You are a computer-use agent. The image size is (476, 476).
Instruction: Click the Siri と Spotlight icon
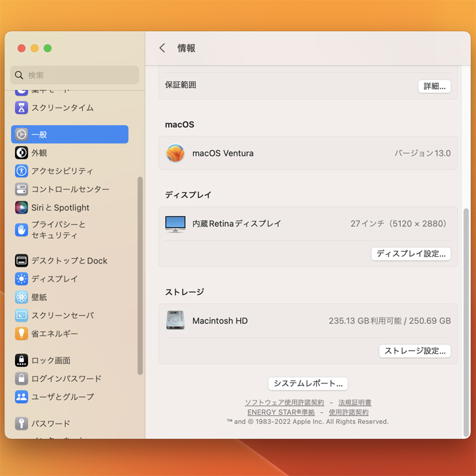click(22, 207)
